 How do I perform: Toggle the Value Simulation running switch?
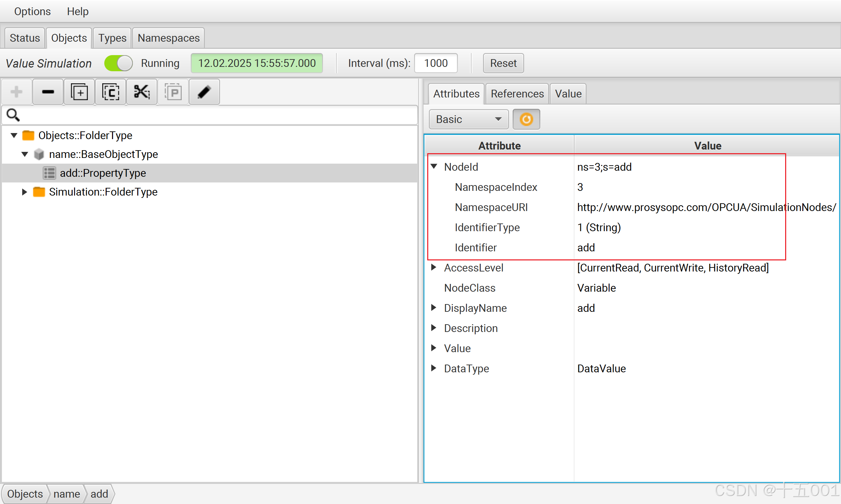click(118, 63)
